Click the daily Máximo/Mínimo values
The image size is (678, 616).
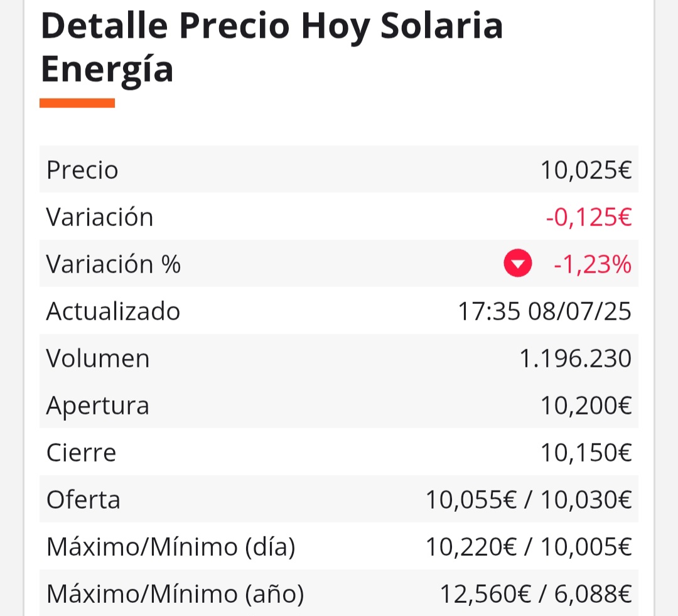pos(529,547)
